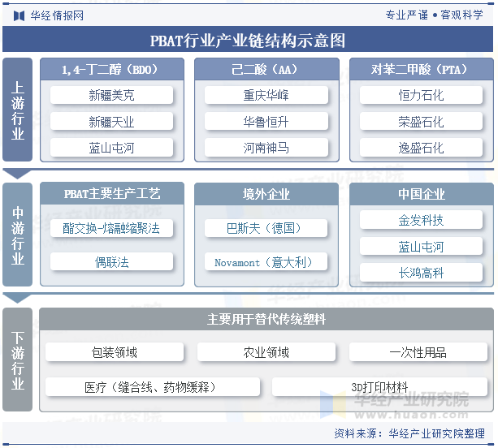498x448 pixels.
Task: Click the PBAT主要生产工艺 header
Action: click(x=112, y=193)
